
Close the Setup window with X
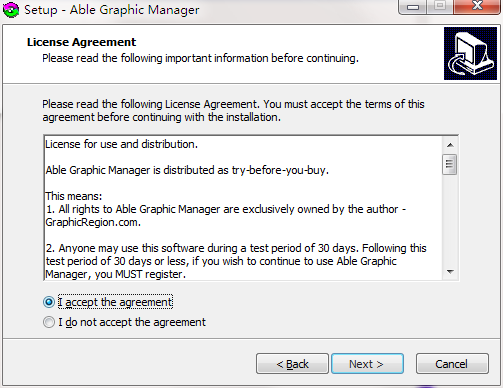click(477, 6)
